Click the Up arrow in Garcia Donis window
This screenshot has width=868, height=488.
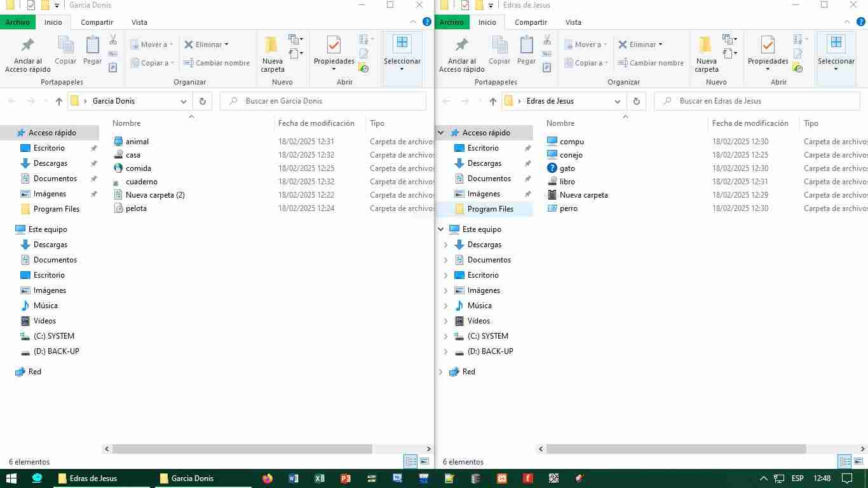coord(59,101)
